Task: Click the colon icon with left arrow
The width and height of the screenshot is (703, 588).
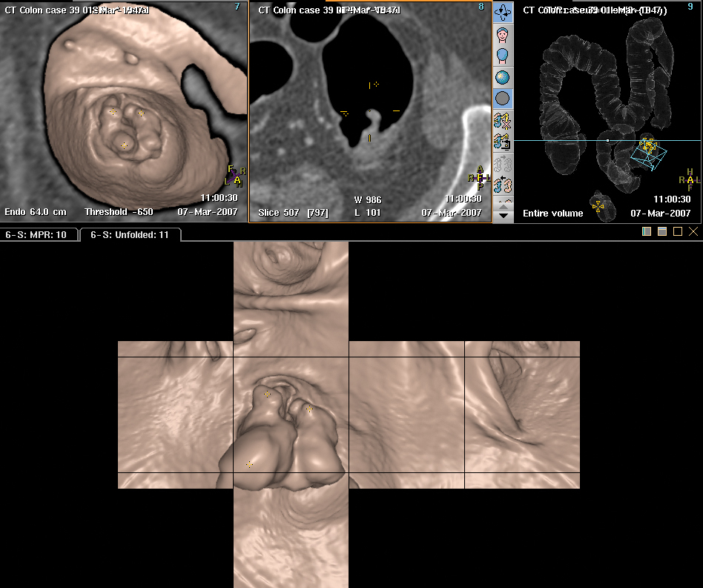Action: (504, 183)
